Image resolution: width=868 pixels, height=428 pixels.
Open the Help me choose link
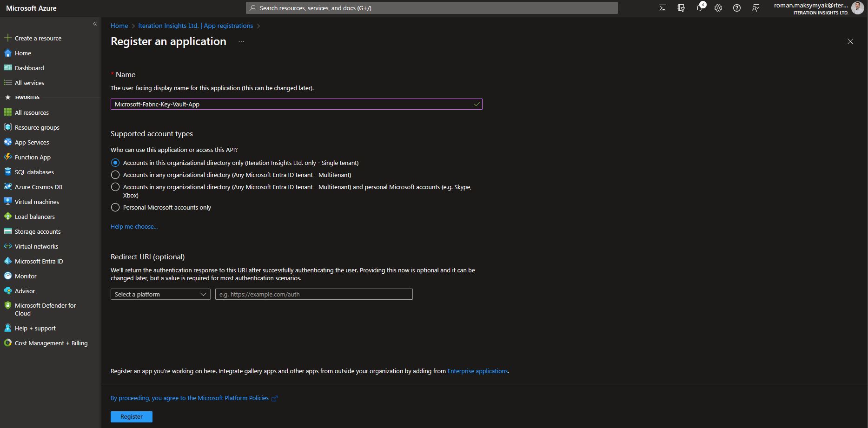134,226
